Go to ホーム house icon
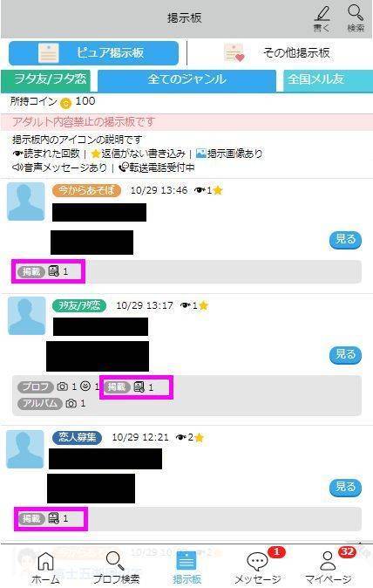Viewport: 373px width, 588px height. [45, 562]
